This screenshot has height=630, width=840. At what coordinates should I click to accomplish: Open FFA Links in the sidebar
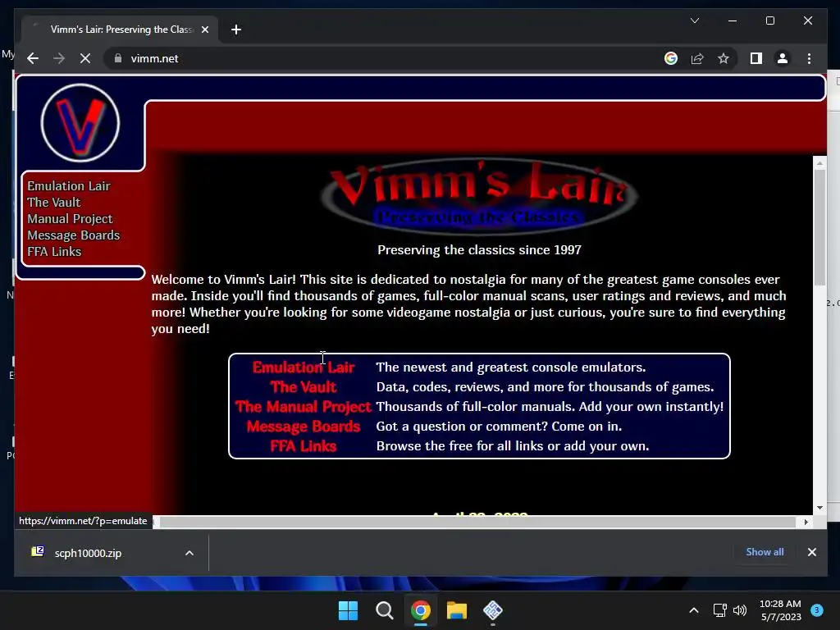[x=54, y=252]
